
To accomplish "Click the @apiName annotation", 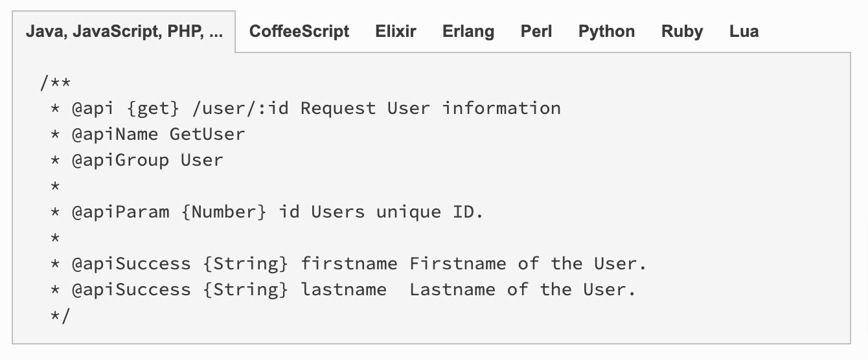I will (x=115, y=134).
